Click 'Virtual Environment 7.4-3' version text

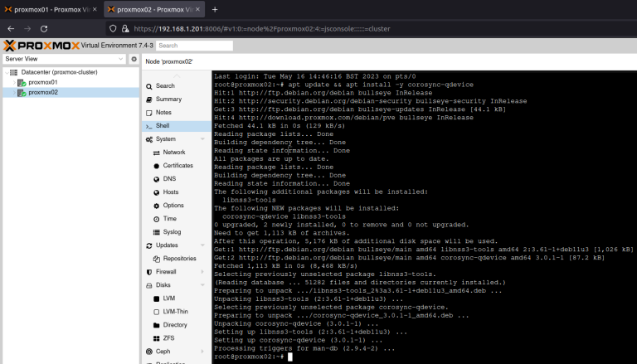[117, 46]
